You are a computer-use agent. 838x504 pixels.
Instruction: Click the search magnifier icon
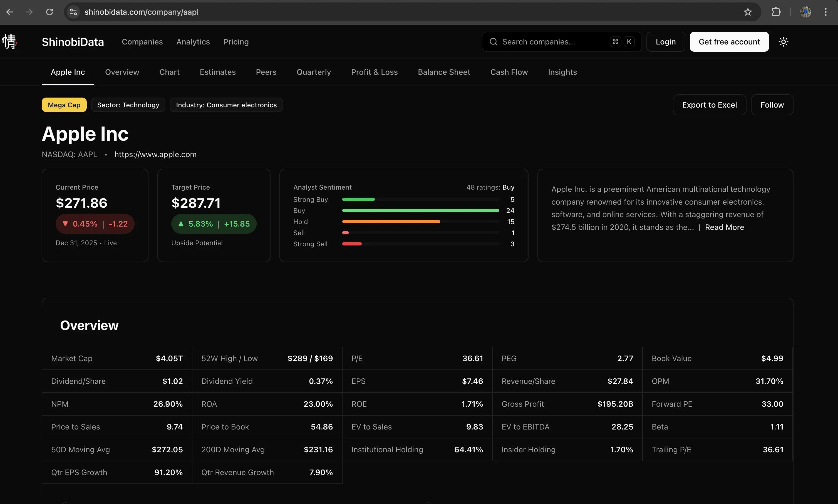click(493, 42)
